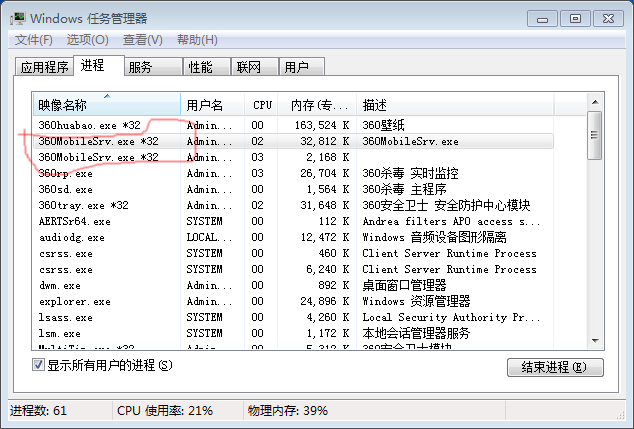Click the scrollbar down arrow
634x429 pixels.
pyautogui.click(x=595, y=340)
